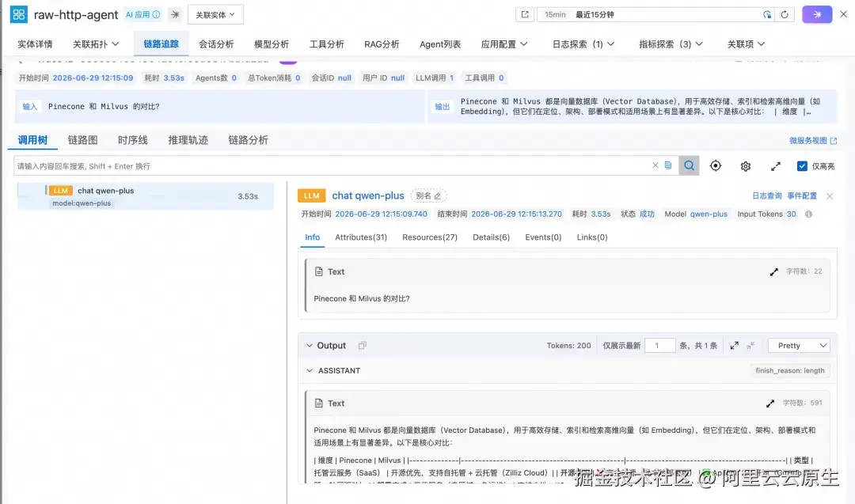The image size is (855, 504).
Task: Clear the search box with X icon
Action: [655, 165]
